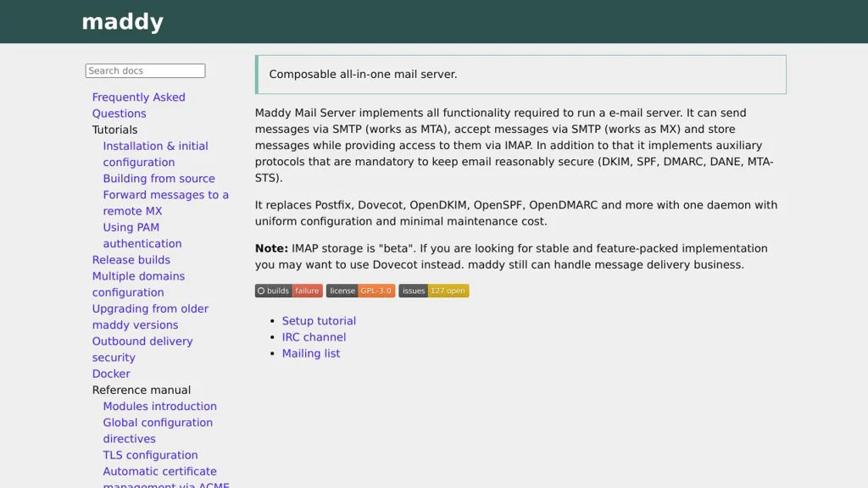
Task: Go to Release builds page
Action: point(131,260)
